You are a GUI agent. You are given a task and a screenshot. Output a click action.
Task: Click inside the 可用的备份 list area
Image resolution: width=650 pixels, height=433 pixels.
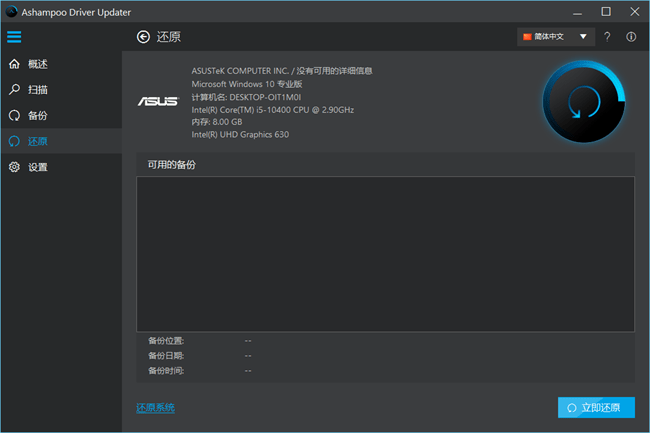pyautogui.click(x=385, y=254)
